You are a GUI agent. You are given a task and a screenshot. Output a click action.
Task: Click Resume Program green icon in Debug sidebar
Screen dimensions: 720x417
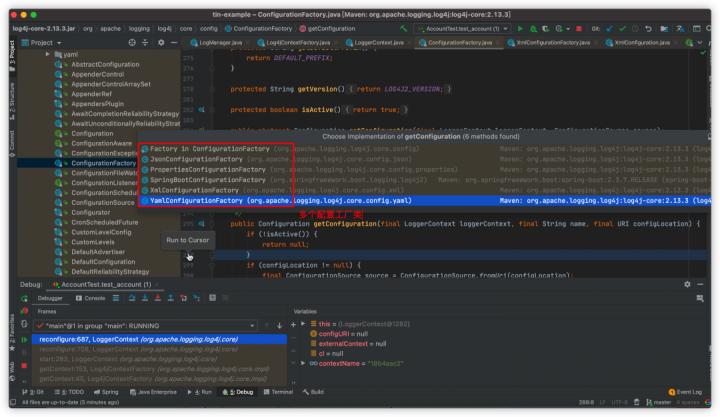point(24,340)
